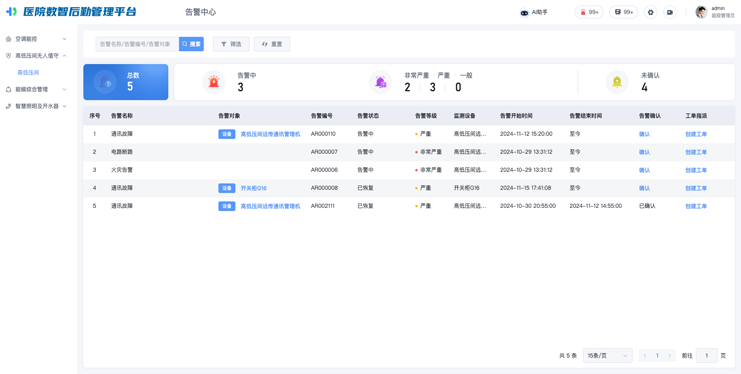
Task: Open the alarm bell 99+ notifications
Action: tap(589, 12)
